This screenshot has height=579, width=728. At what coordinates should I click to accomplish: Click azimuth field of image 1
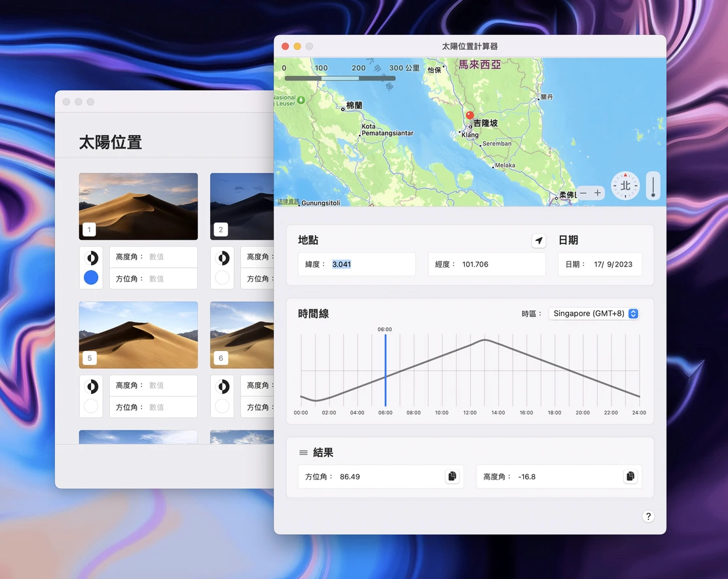click(153, 278)
